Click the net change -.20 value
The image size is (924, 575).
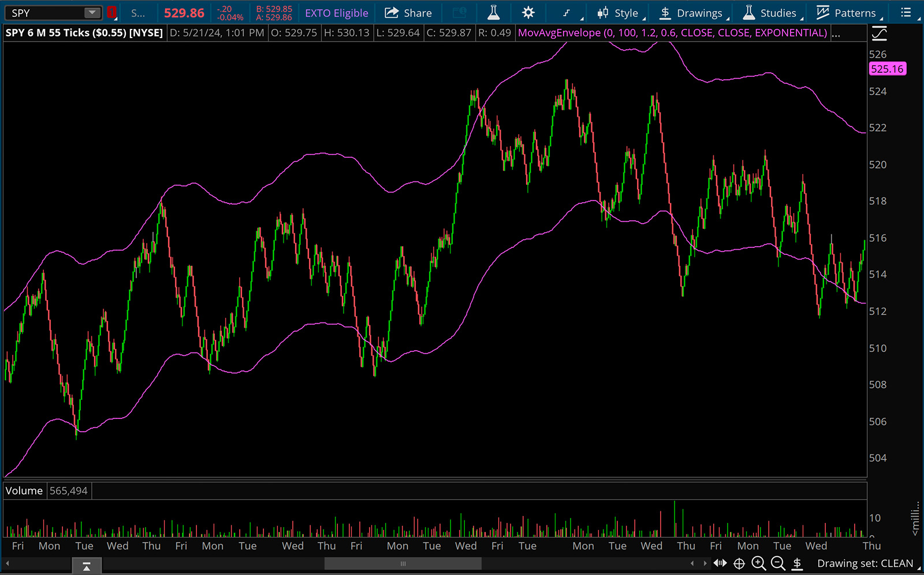click(225, 9)
